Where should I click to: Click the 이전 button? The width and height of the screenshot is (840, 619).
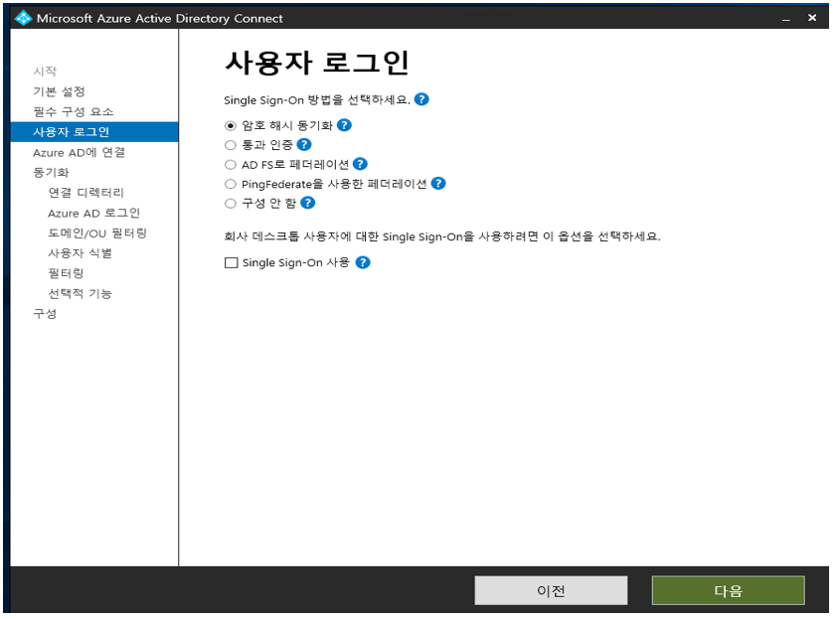coord(551,590)
